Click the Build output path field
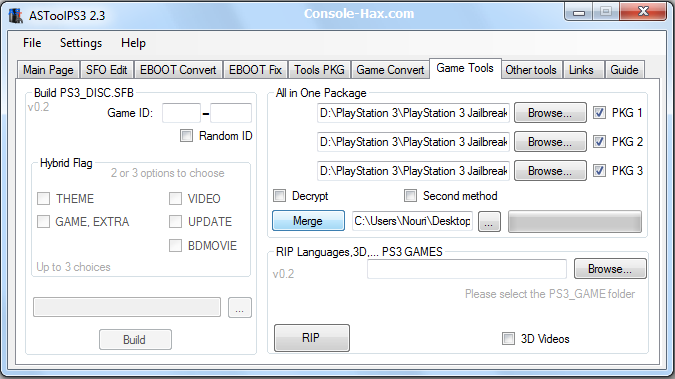Image resolution: width=675 pixels, height=379 pixels. [x=127, y=307]
